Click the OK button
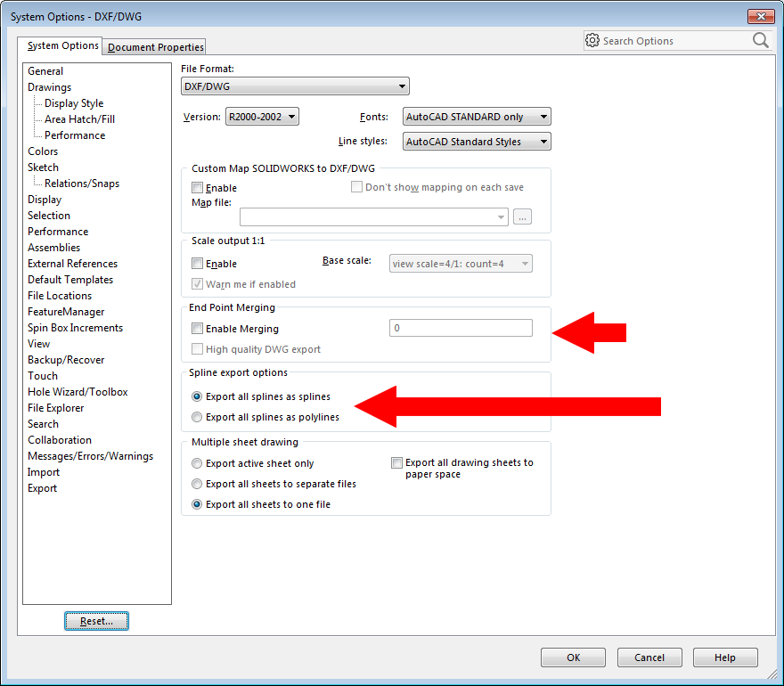The width and height of the screenshot is (784, 686). point(573,657)
